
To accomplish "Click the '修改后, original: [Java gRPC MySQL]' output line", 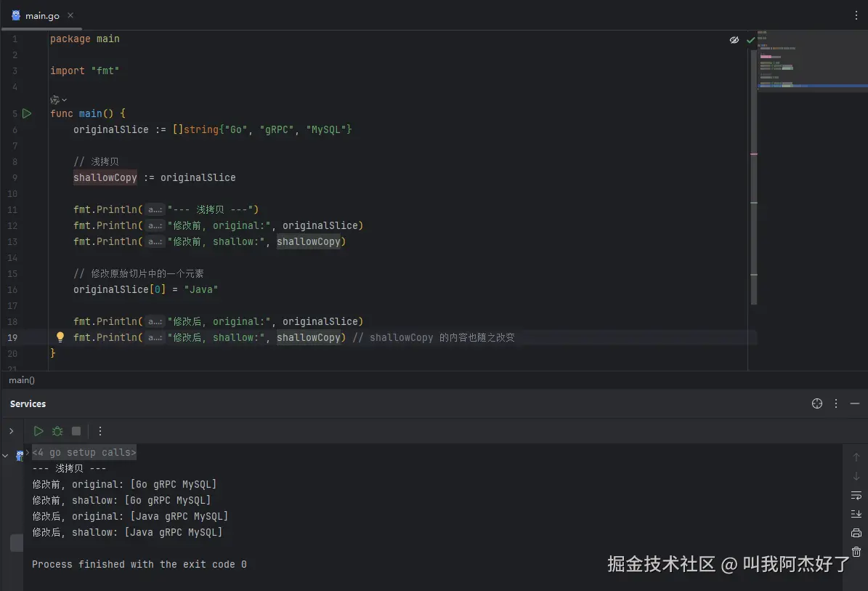I will tap(130, 516).
